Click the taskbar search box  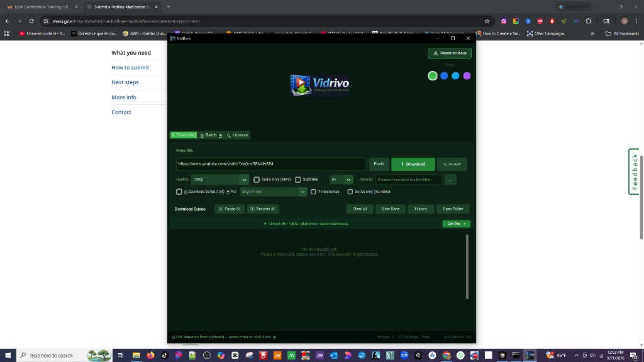(65, 356)
